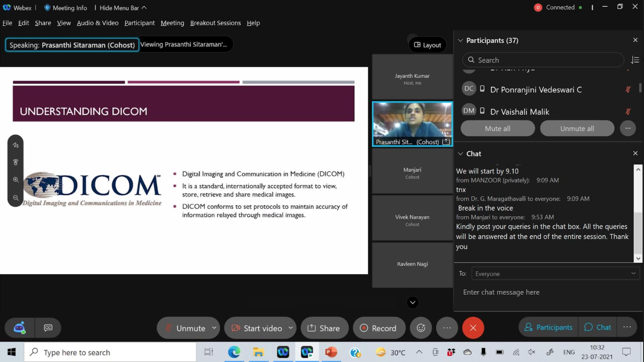Open video options arrow next to Start video

click(291, 328)
